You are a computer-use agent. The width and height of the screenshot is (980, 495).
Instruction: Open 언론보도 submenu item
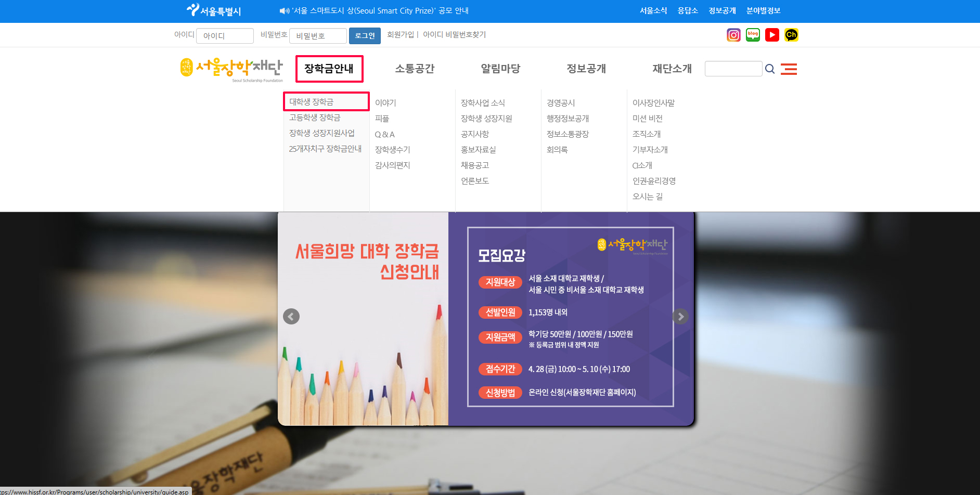(x=475, y=181)
